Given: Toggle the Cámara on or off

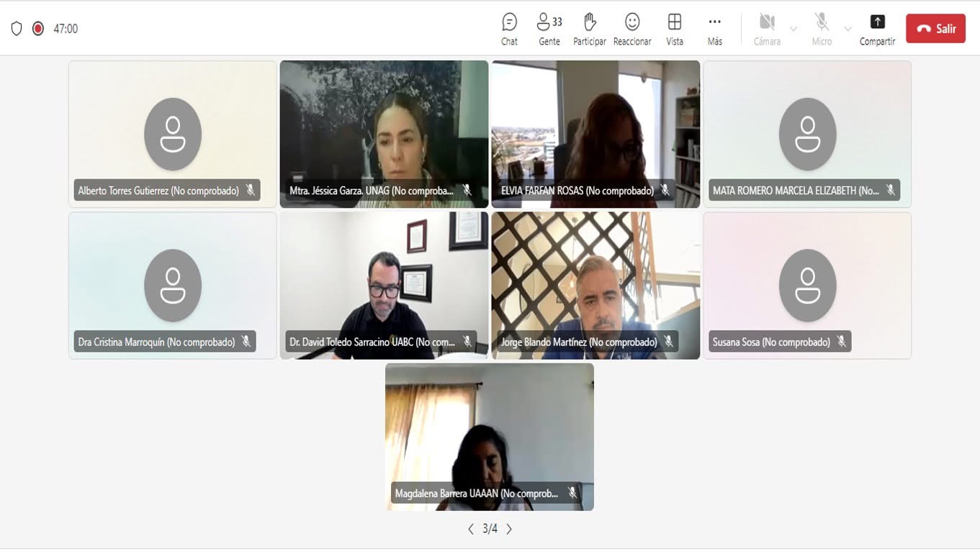Looking at the screenshot, I should coord(767,29).
